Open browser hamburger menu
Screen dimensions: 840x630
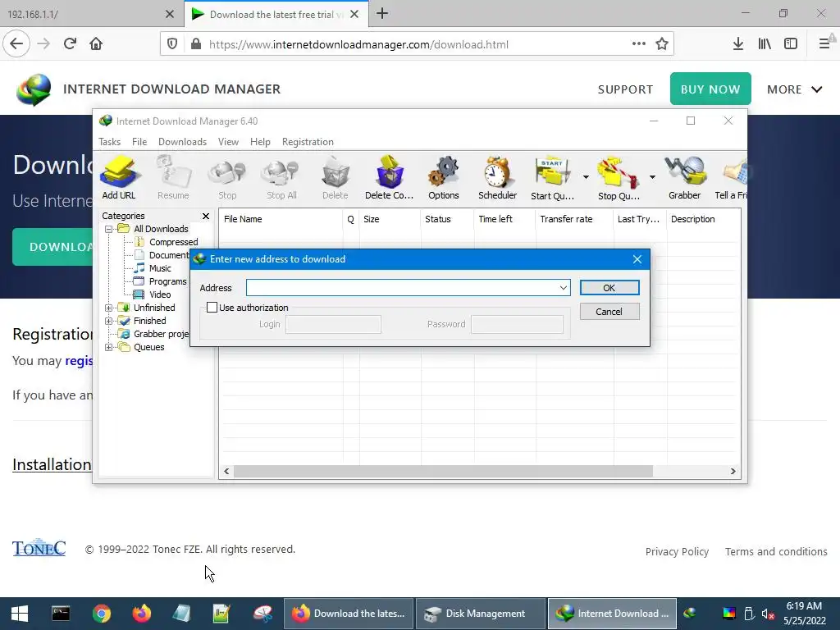tap(824, 44)
